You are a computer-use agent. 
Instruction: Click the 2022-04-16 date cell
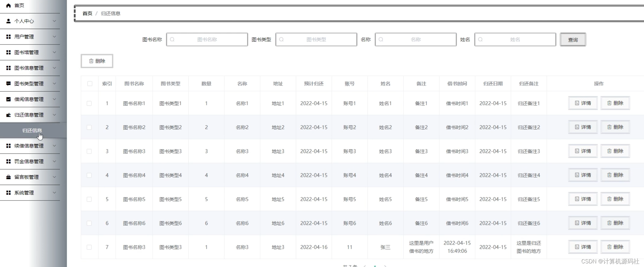[x=314, y=247]
